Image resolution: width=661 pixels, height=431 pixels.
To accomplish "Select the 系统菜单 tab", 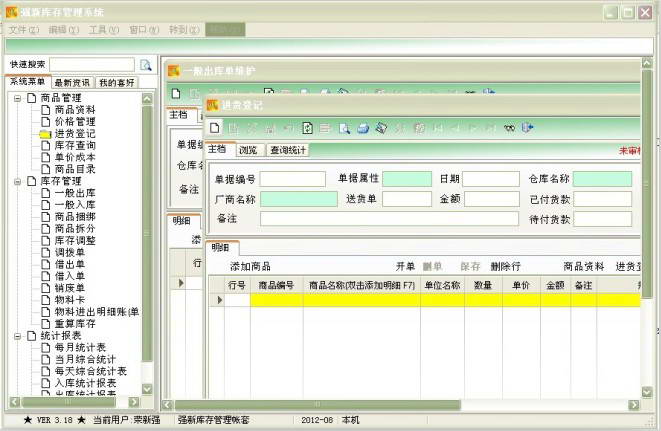I will click(28, 81).
